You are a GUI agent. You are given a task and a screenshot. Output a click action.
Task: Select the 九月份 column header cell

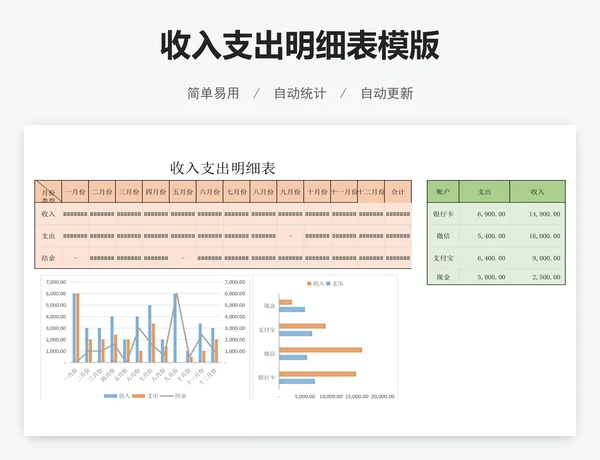290,192
